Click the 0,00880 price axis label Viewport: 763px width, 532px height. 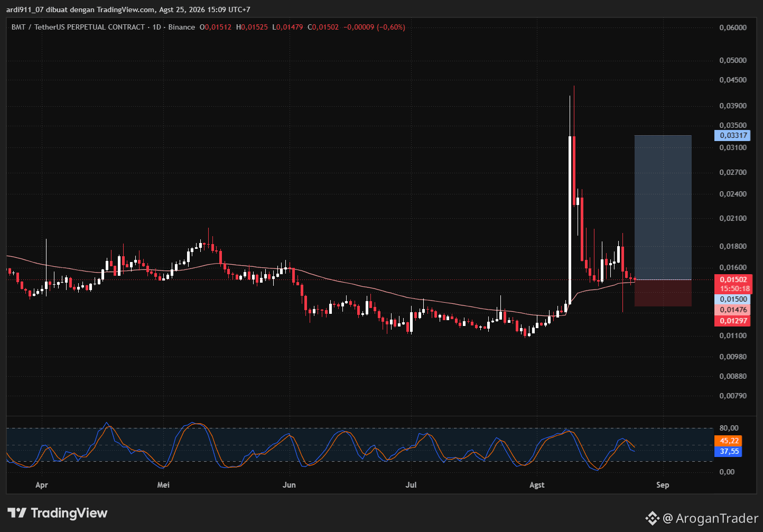733,376
